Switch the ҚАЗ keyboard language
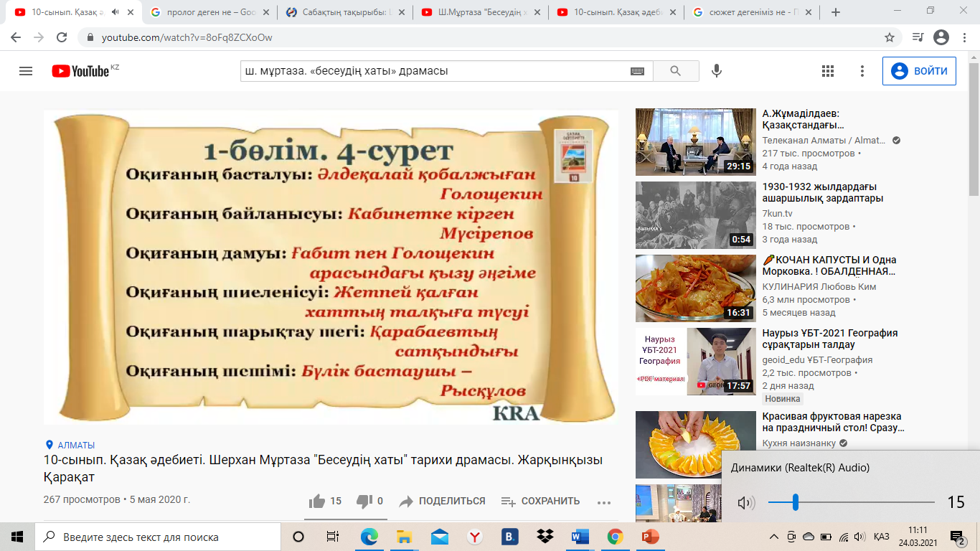The image size is (980, 551). pos(882,537)
